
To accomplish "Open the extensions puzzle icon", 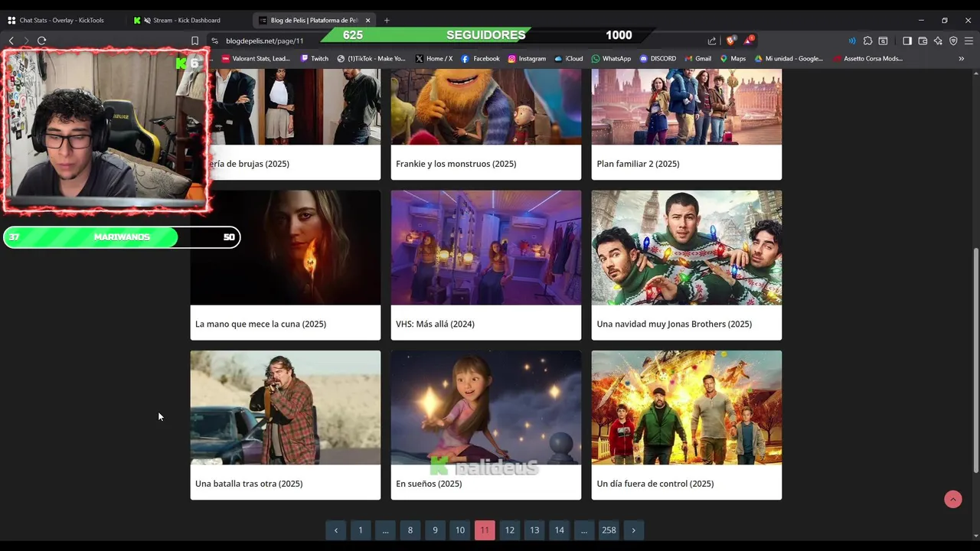I will tap(867, 41).
